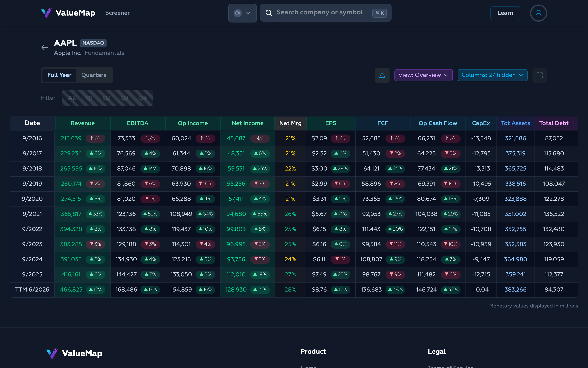Image resolution: width=588 pixels, height=368 pixels.
Task: Click the Apple Inc. company name
Action: pos(68,53)
